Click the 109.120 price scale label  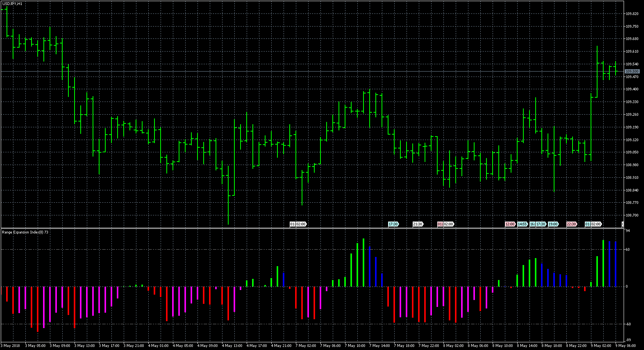[x=632, y=140]
